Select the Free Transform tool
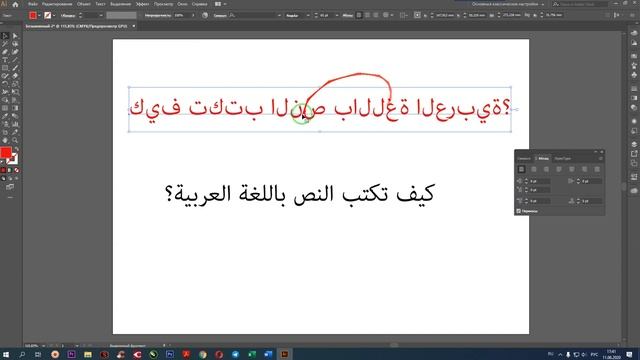Viewport: 640px width, 360px height. click(x=15, y=92)
